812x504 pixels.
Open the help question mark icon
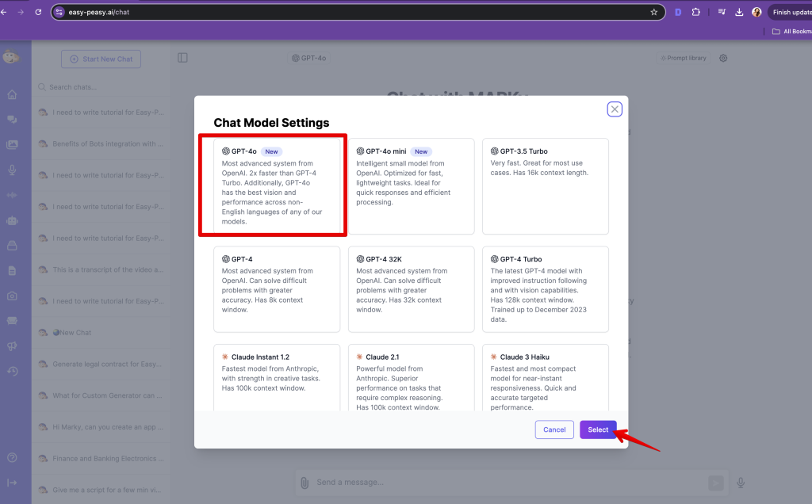coord(12,457)
